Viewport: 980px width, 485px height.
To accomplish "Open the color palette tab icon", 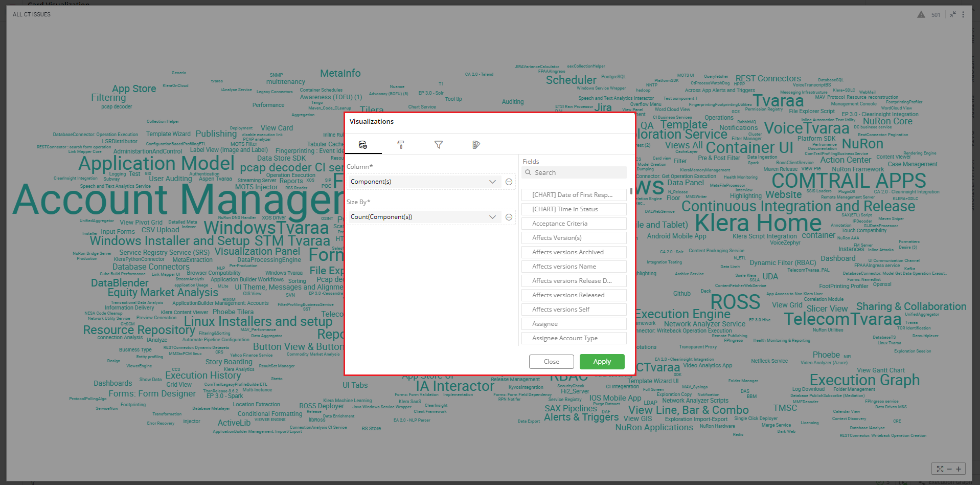I will (x=476, y=145).
